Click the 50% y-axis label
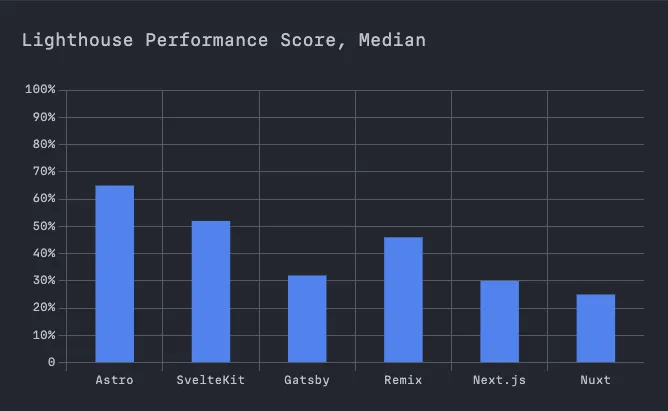The height and width of the screenshot is (411, 668). coord(44,226)
